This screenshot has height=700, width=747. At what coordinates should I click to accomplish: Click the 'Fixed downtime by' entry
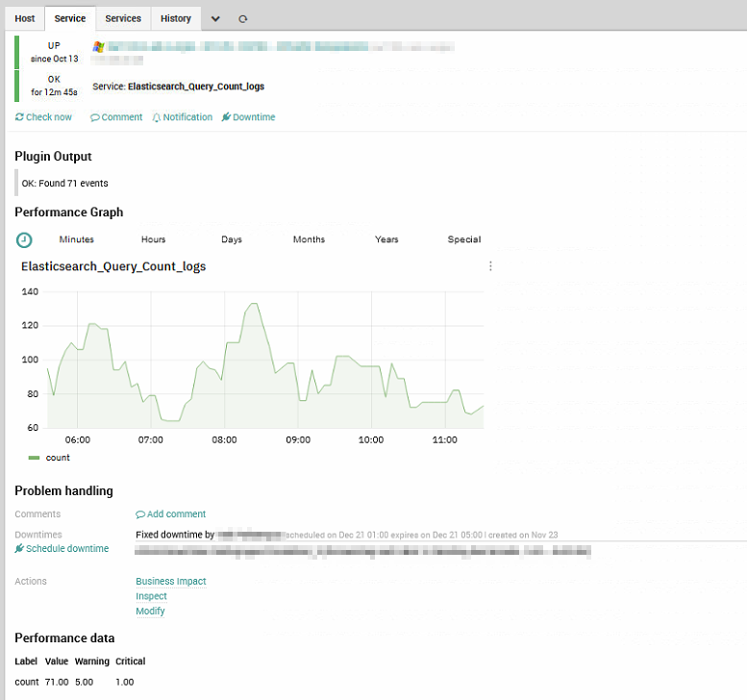tap(175, 535)
